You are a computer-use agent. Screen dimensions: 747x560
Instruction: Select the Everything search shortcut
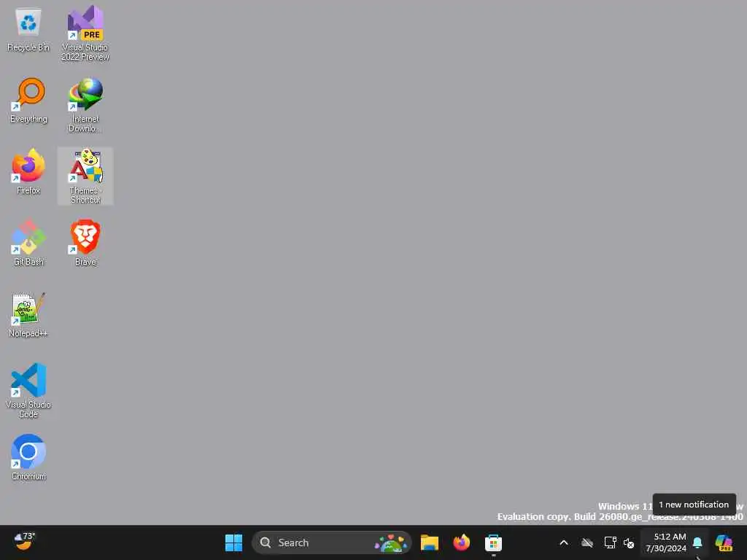[28, 101]
